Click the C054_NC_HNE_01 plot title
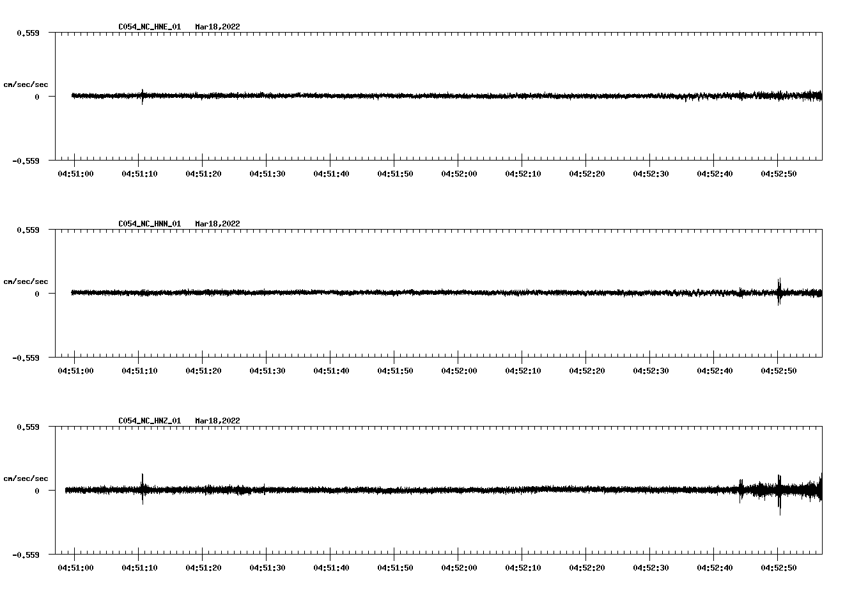 coord(150,27)
